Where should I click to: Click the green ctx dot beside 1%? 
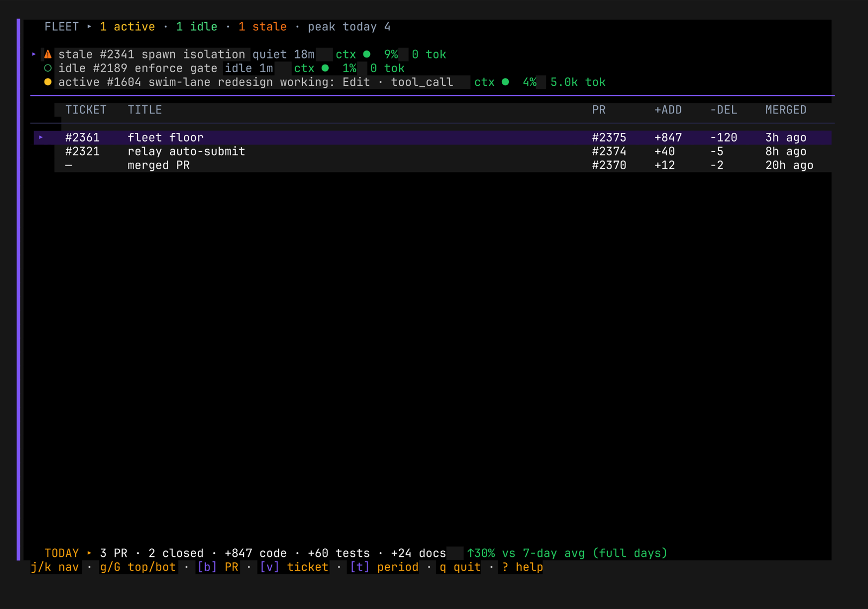tap(325, 68)
